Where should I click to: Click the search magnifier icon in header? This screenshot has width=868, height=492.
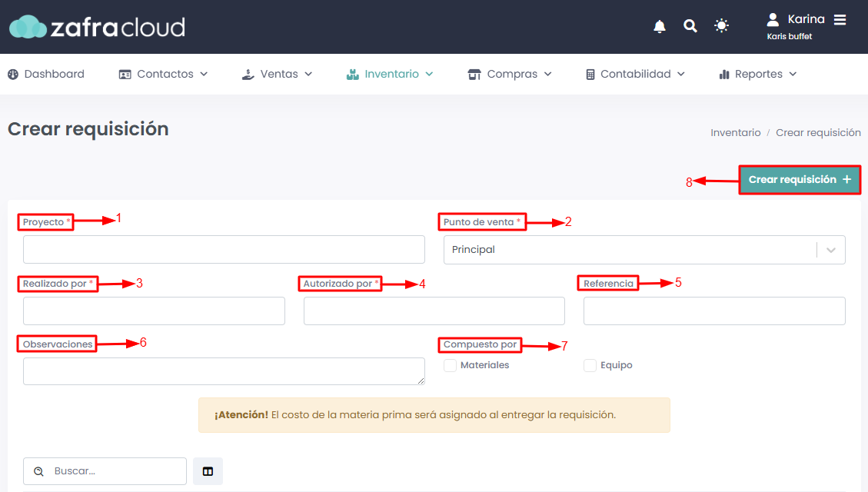coord(690,26)
